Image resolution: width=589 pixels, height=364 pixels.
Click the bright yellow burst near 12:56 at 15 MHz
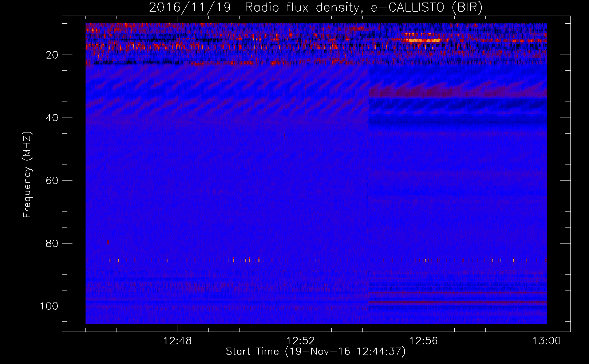[422, 40]
